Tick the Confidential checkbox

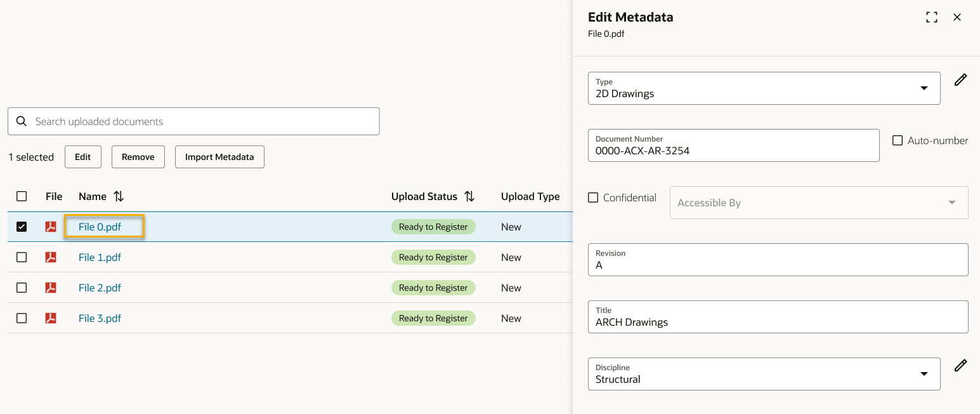click(x=593, y=197)
